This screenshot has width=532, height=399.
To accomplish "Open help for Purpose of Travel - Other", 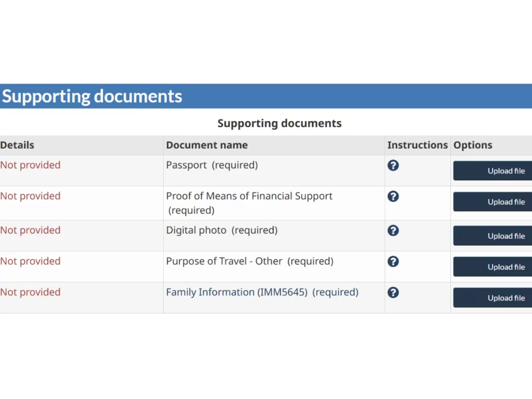I will (x=393, y=261).
